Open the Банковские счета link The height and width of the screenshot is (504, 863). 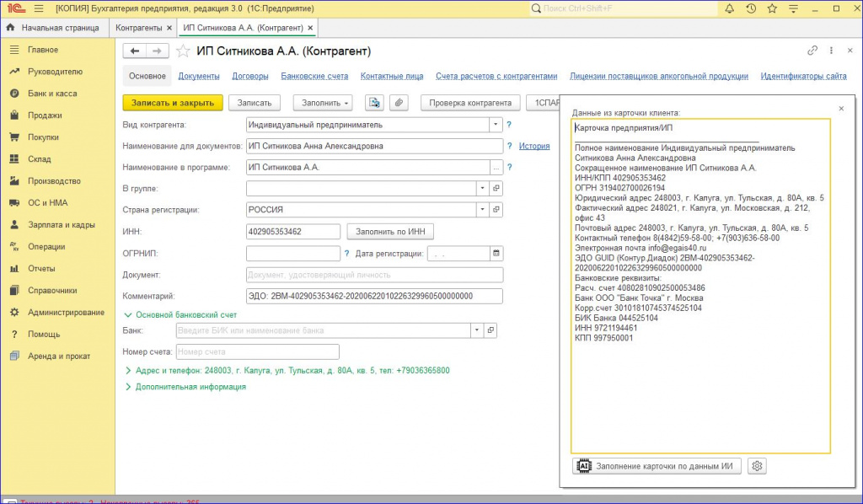tap(314, 76)
